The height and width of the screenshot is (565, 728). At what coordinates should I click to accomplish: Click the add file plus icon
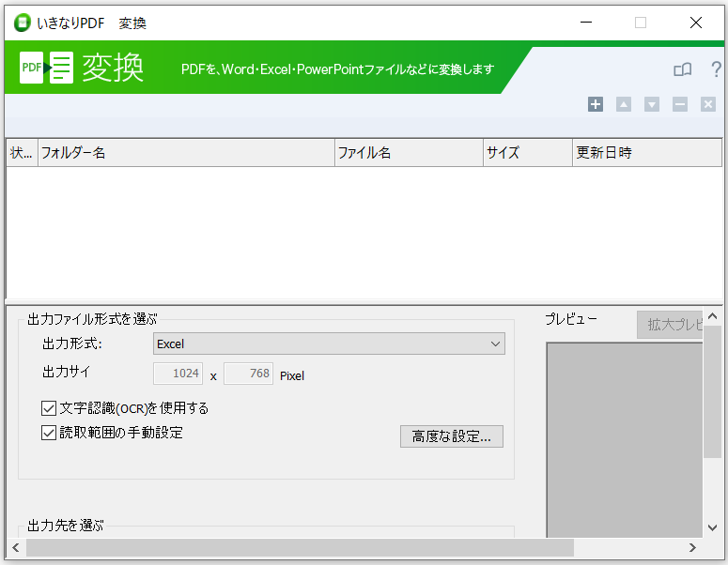tap(596, 104)
